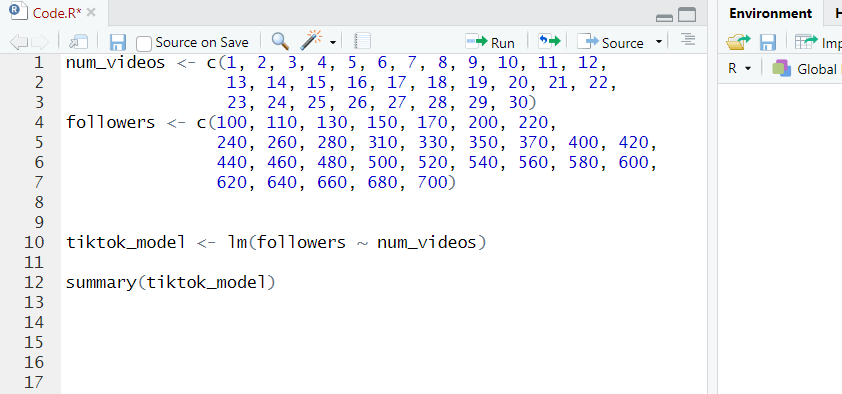Select the Code.R editor tab

57,13
